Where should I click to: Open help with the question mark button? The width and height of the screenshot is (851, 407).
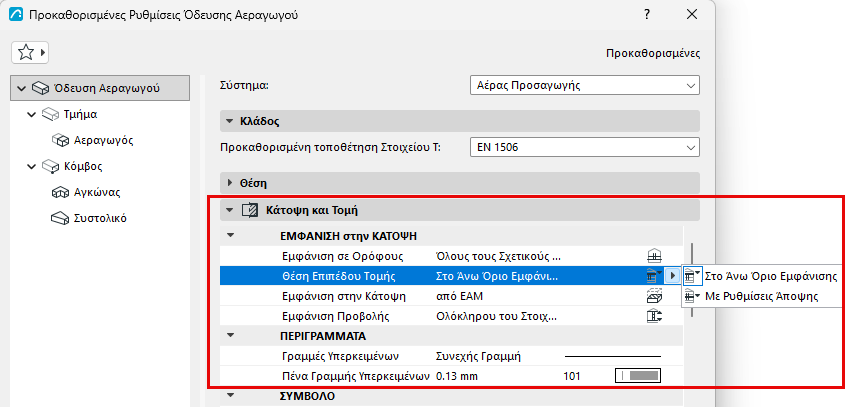click(x=647, y=15)
